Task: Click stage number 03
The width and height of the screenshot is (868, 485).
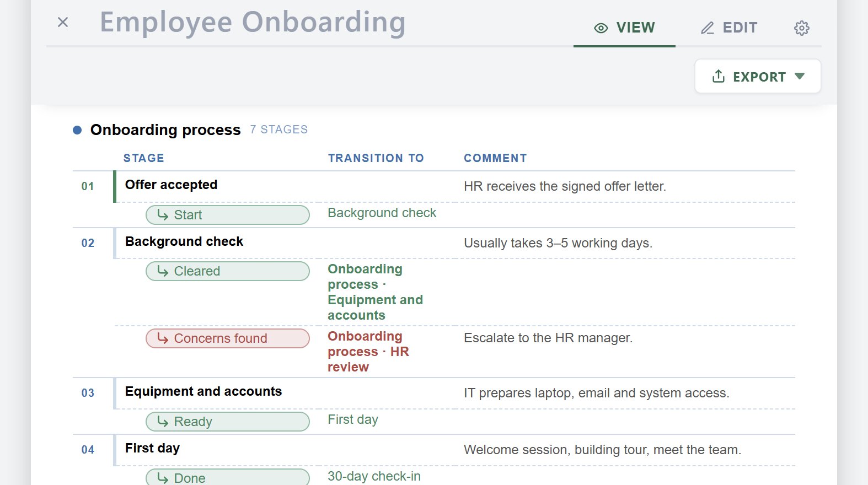Action: (88, 393)
